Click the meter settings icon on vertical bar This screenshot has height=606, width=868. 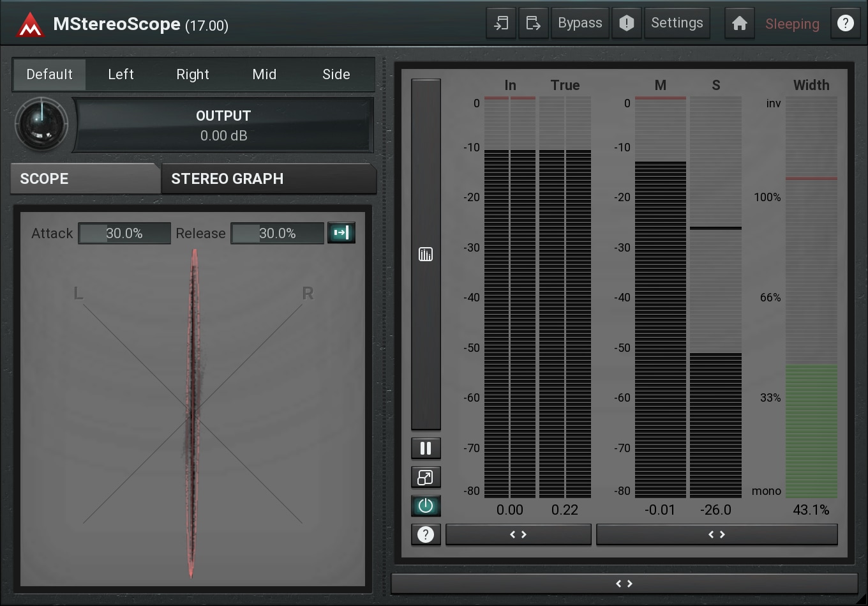[x=426, y=255]
